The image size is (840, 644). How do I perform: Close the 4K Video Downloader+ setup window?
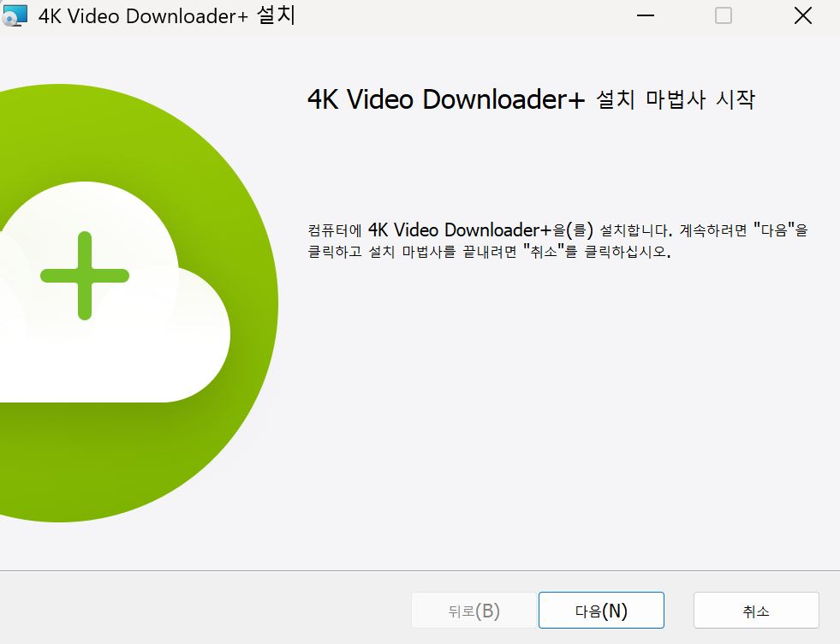tap(802, 15)
